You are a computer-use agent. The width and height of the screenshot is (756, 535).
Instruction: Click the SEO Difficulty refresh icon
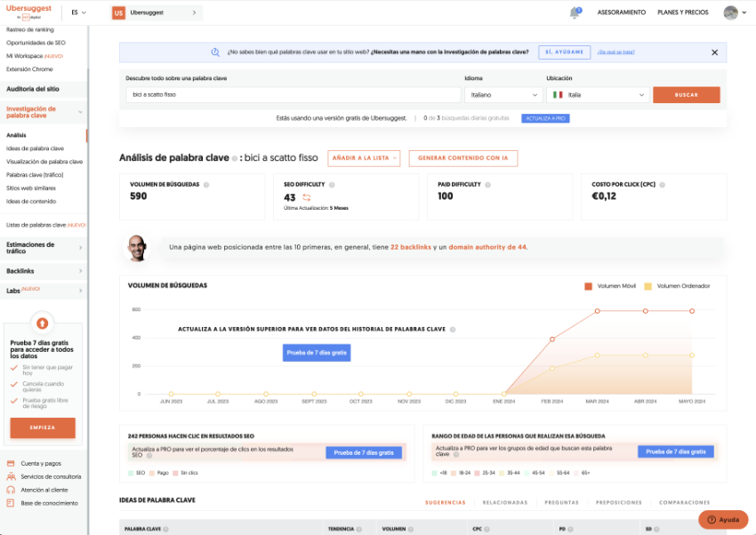click(x=307, y=197)
